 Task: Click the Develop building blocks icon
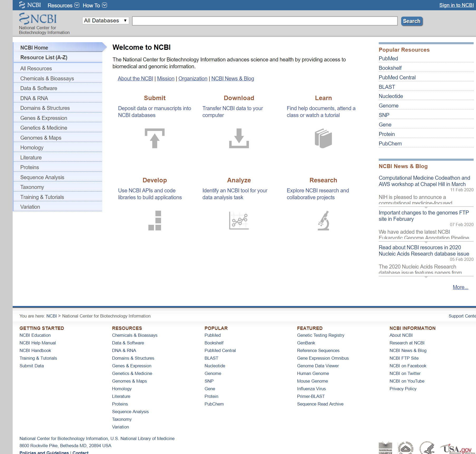pos(155,221)
